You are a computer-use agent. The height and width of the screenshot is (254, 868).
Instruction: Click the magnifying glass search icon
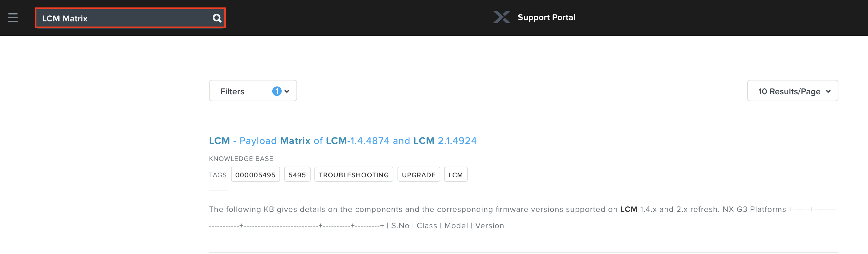click(217, 18)
